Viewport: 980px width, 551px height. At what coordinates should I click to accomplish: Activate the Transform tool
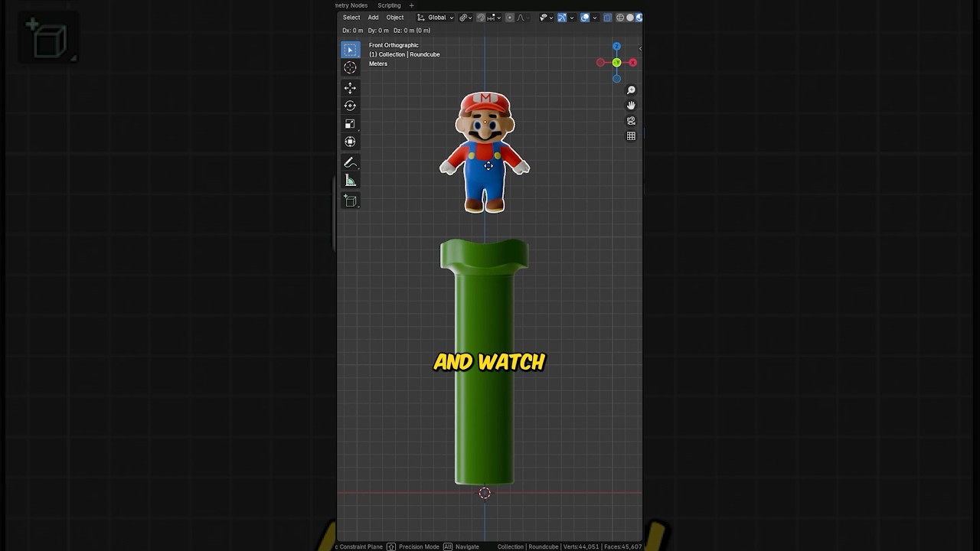click(350, 141)
